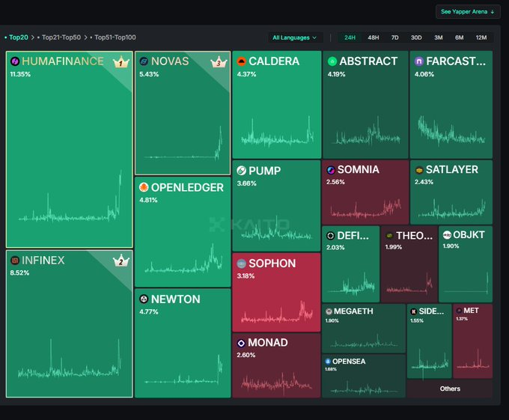Click the INFINEX mindshare sparkline chart

(70, 359)
